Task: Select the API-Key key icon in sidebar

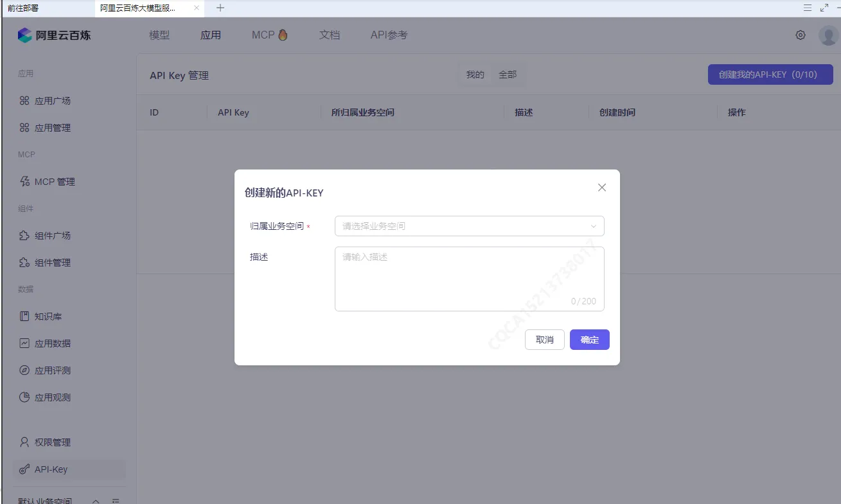Action: [x=24, y=469]
